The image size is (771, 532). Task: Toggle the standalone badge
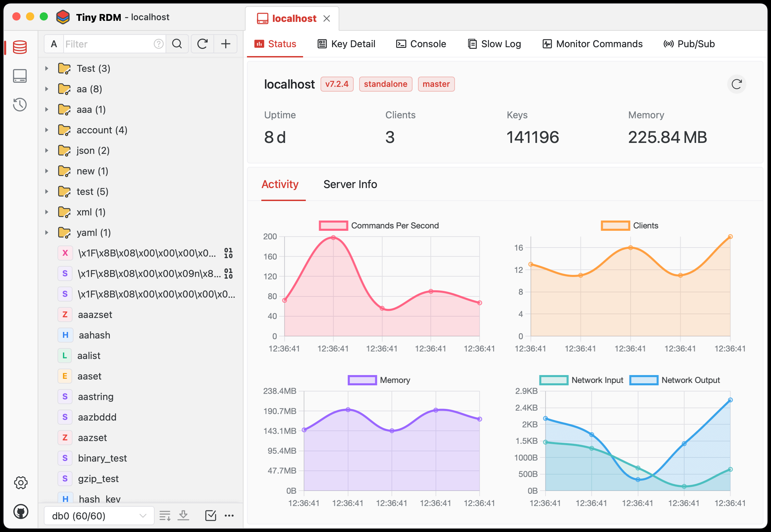point(385,84)
